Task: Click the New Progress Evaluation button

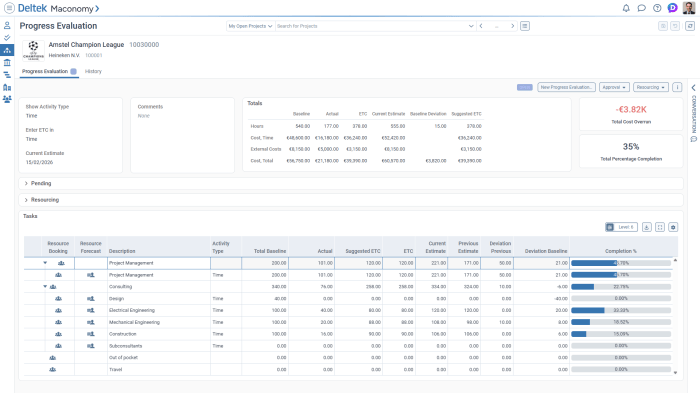Action: [566, 87]
